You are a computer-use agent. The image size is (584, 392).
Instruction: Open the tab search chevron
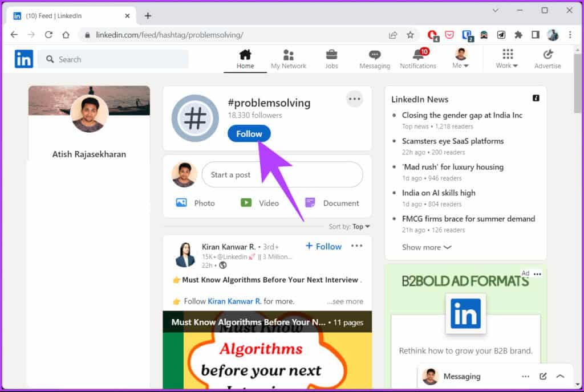tap(496, 10)
